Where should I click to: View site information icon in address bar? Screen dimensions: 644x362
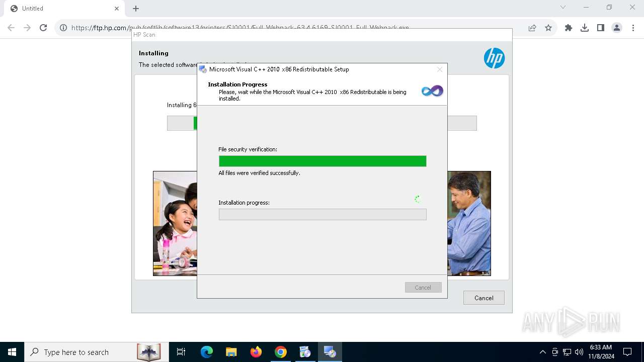point(63,28)
